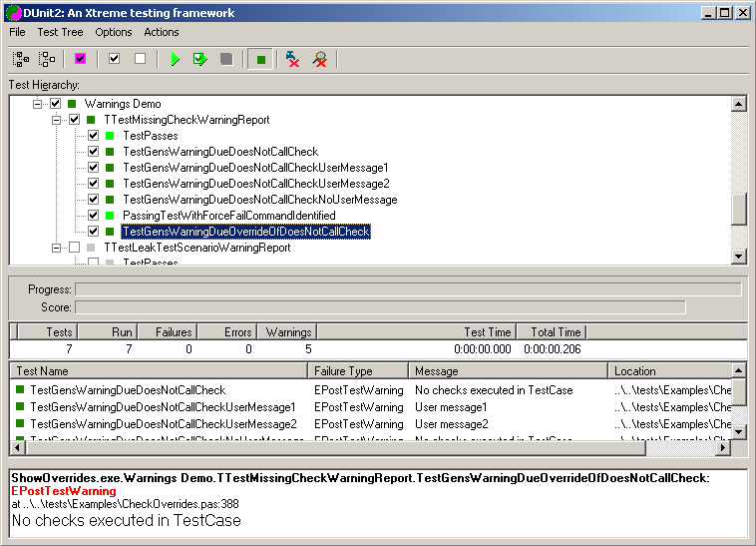Click the red EPostTestWarning text in details
Image resolution: width=756 pixels, height=546 pixels.
tap(64, 491)
